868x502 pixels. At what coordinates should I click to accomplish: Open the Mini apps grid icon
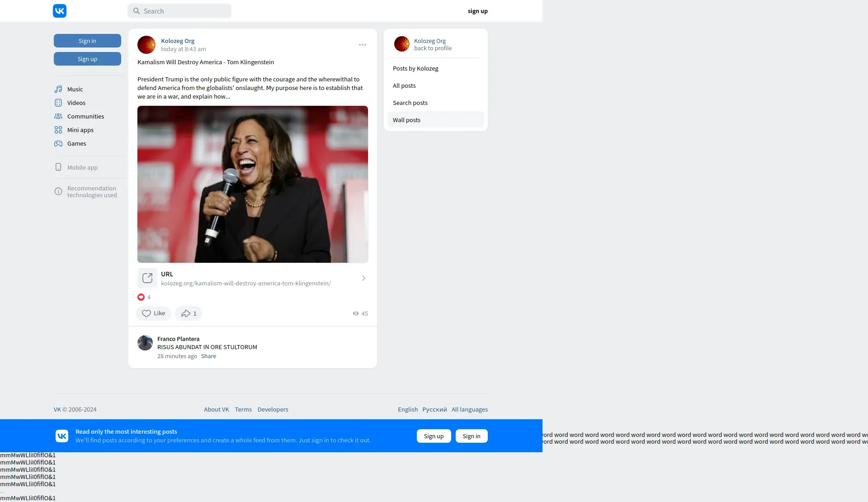58,130
